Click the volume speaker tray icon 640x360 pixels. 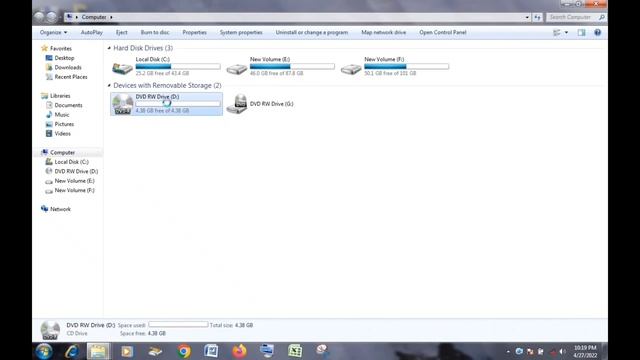point(562,351)
